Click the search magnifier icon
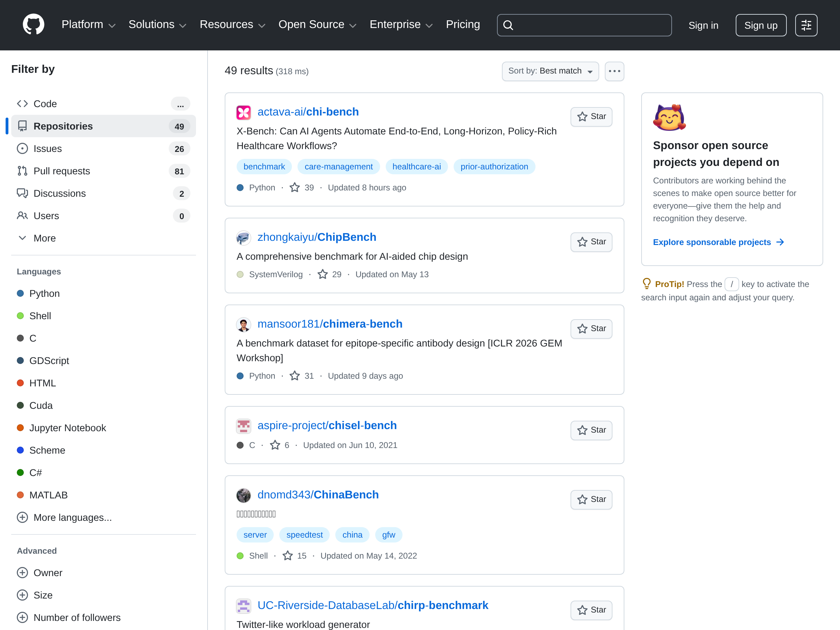Screen dimensions: 840x630 (508, 25)
